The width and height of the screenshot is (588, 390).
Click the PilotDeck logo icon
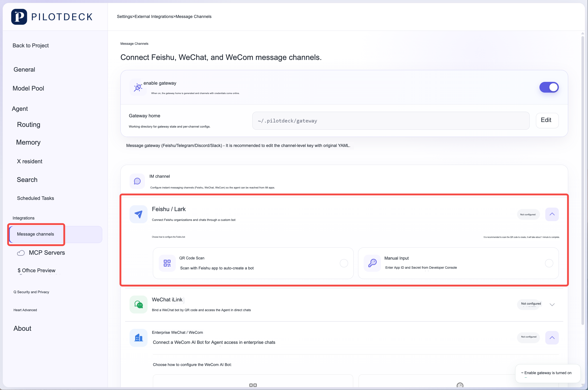tap(19, 17)
